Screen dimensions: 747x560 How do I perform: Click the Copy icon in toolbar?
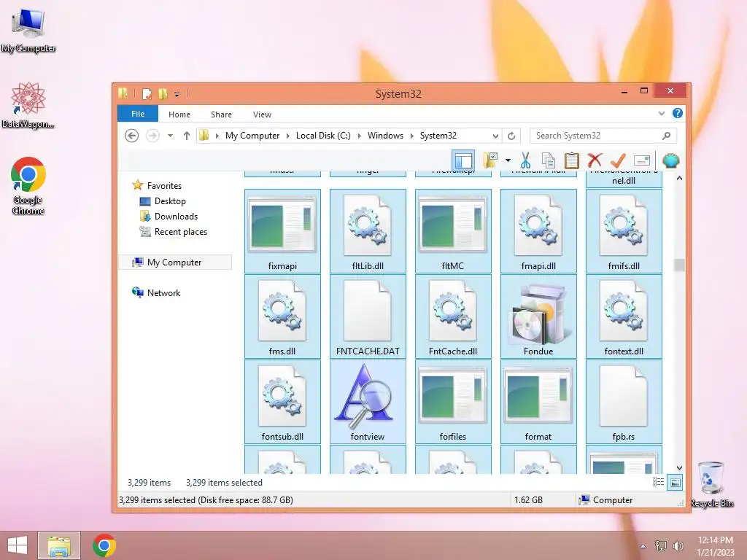coord(549,160)
